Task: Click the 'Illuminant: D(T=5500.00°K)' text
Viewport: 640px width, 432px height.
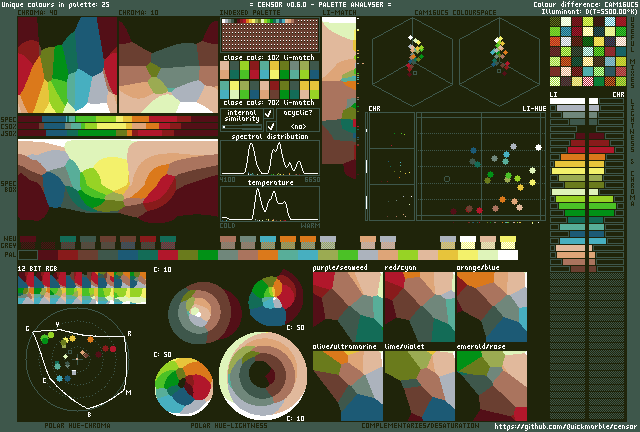Action: (x=589, y=12)
